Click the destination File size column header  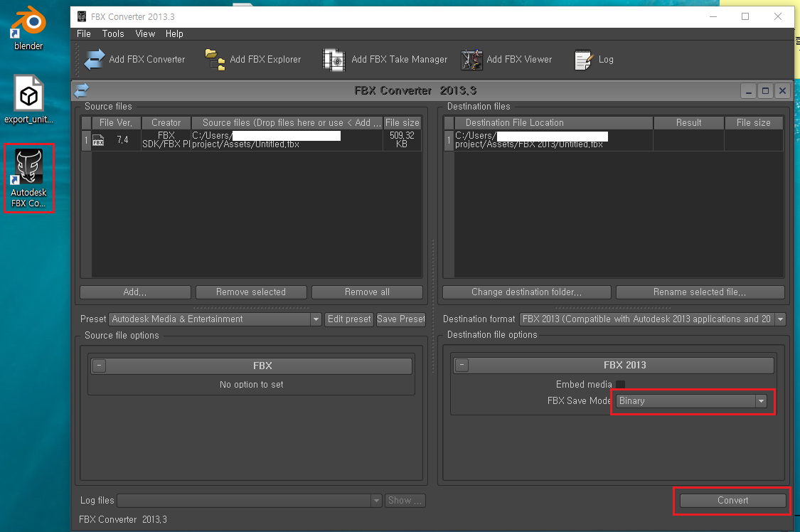[754, 123]
